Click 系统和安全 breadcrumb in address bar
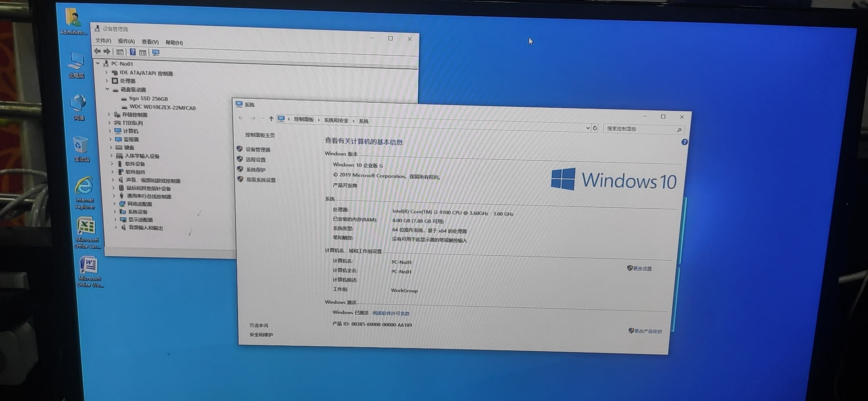The width and height of the screenshot is (868, 401). [x=336, y=120]
